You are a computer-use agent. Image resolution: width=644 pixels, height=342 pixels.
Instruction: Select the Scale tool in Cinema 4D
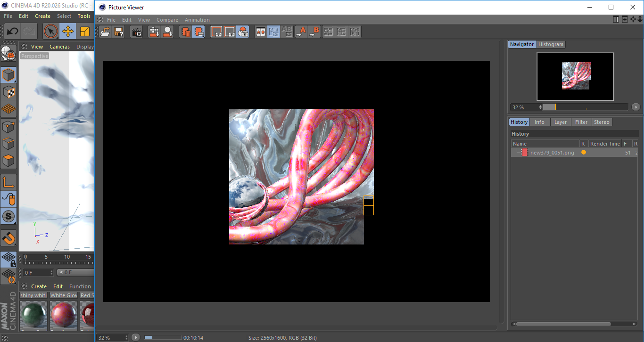(85, 32)
